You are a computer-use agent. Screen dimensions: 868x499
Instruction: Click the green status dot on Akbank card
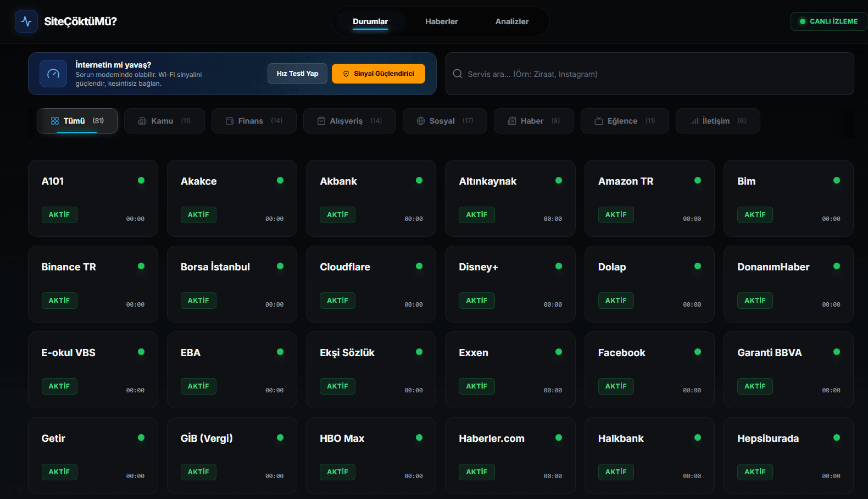[x=419, y=180]
